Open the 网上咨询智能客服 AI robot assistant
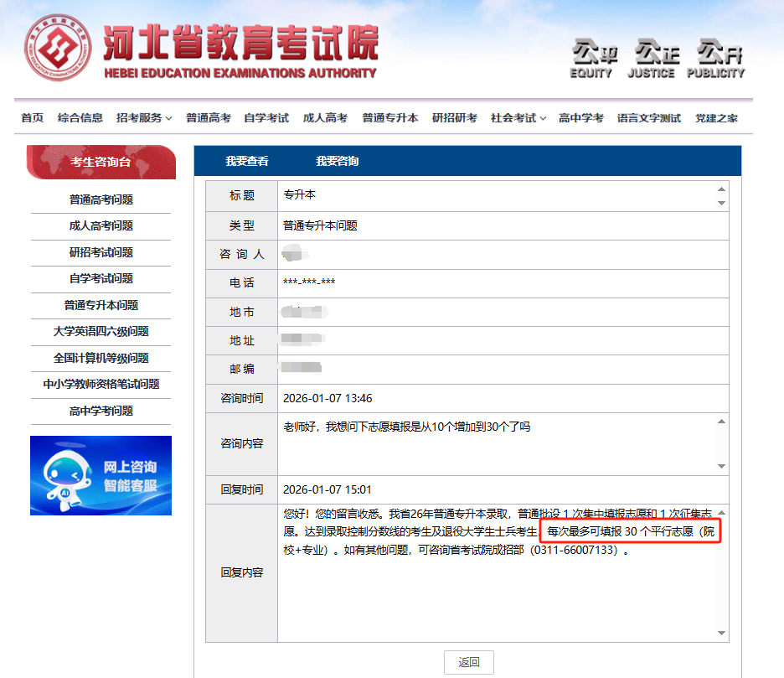 pyautogui.click(x=101, y=474)
